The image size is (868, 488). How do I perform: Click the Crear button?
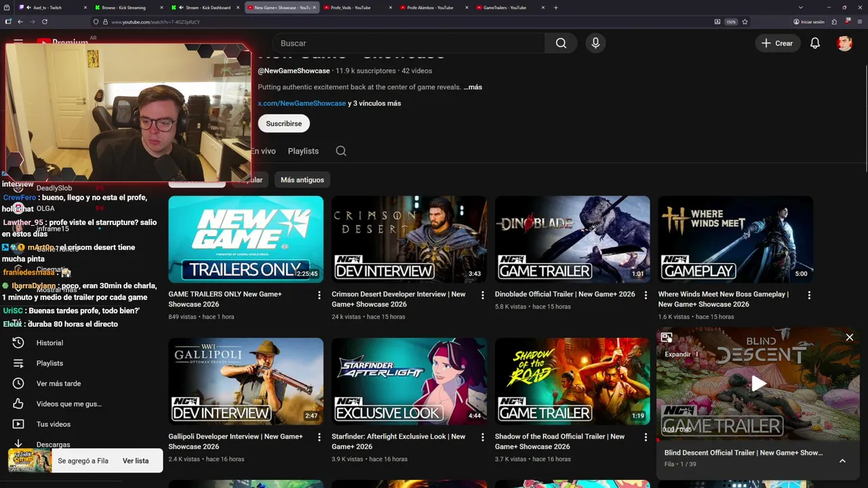777,43
